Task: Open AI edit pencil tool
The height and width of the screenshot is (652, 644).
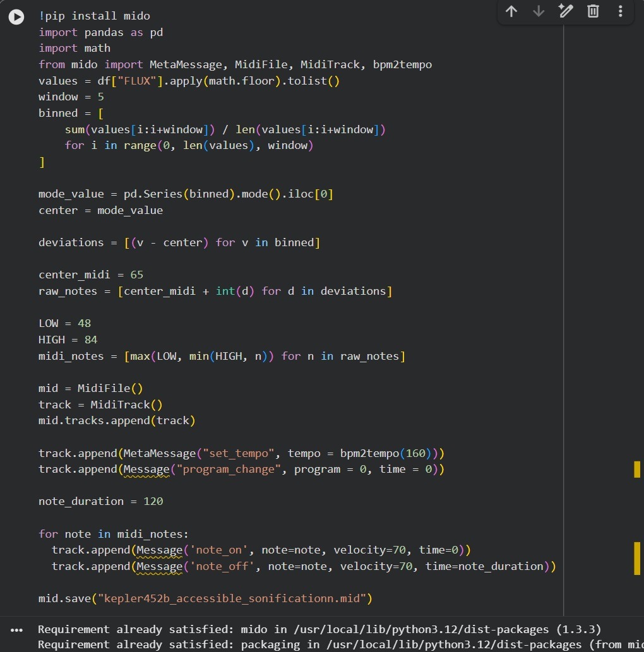Action: pos(566,11)
